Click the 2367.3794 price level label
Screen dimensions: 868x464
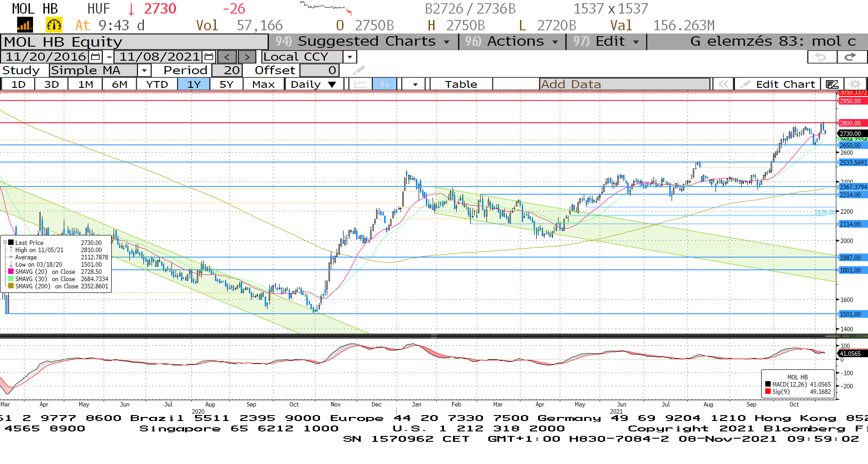[853, 187]
